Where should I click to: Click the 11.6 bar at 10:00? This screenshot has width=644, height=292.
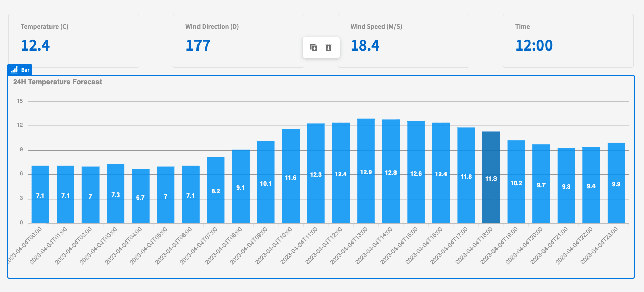(x=290, y=176)
